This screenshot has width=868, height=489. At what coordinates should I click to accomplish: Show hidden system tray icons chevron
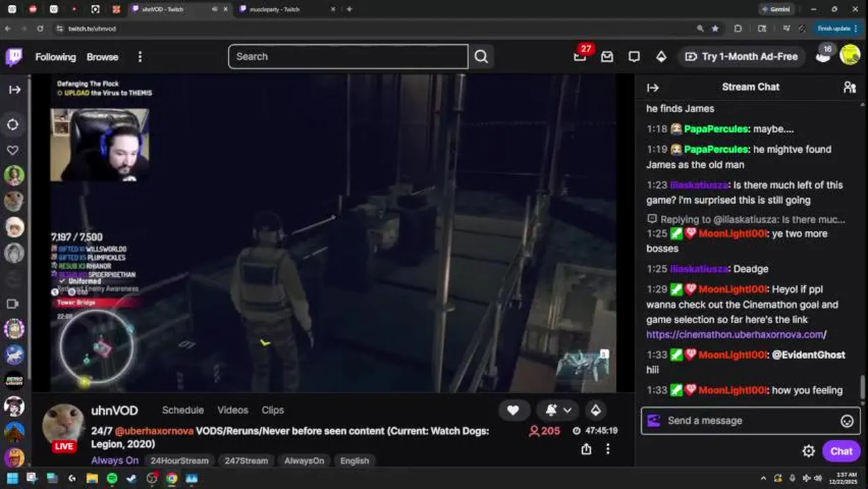click(763, 478)
